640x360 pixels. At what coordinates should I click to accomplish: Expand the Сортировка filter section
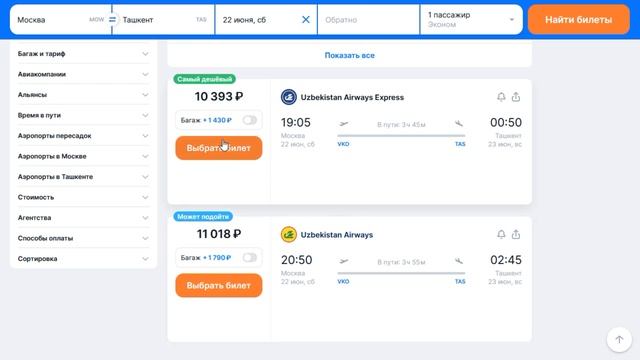[83, 258]
